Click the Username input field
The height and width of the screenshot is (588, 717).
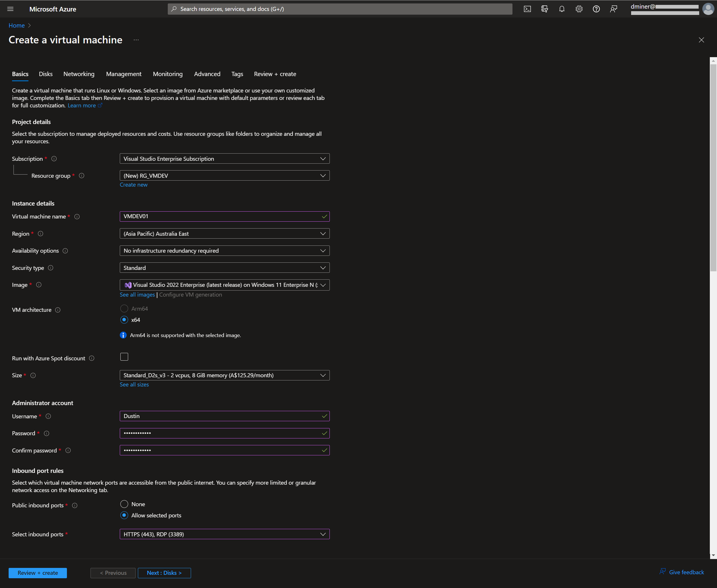pyautogui.click(x=225, y=416)
